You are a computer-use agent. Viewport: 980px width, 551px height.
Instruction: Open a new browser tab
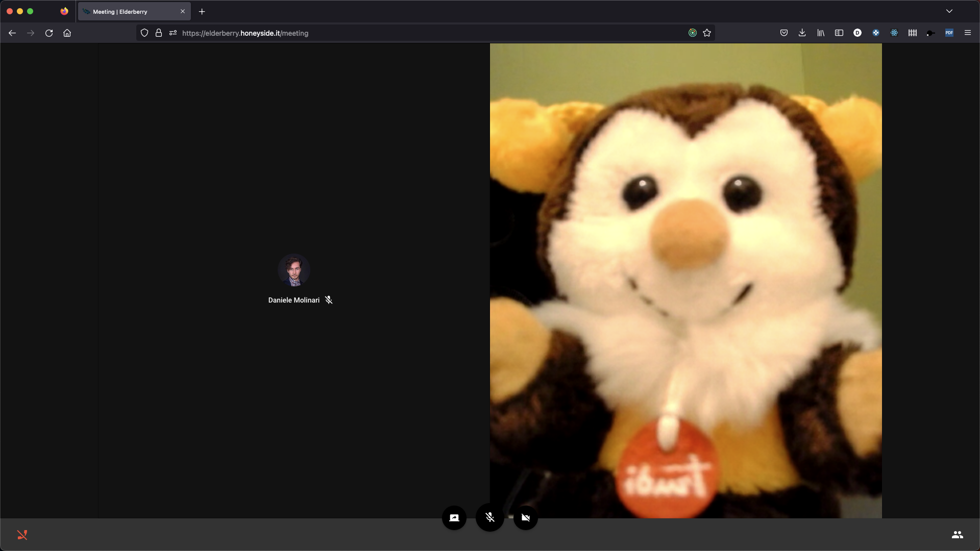click(202, 11)
